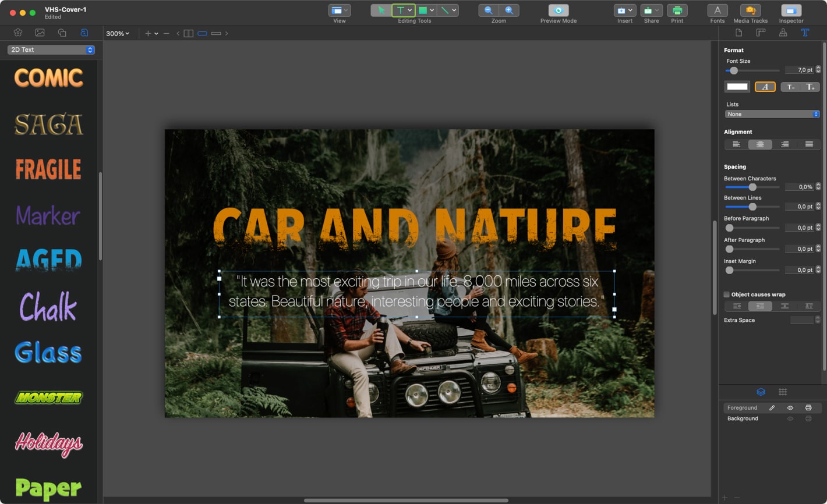Open the shapes sidebar category

62,33
